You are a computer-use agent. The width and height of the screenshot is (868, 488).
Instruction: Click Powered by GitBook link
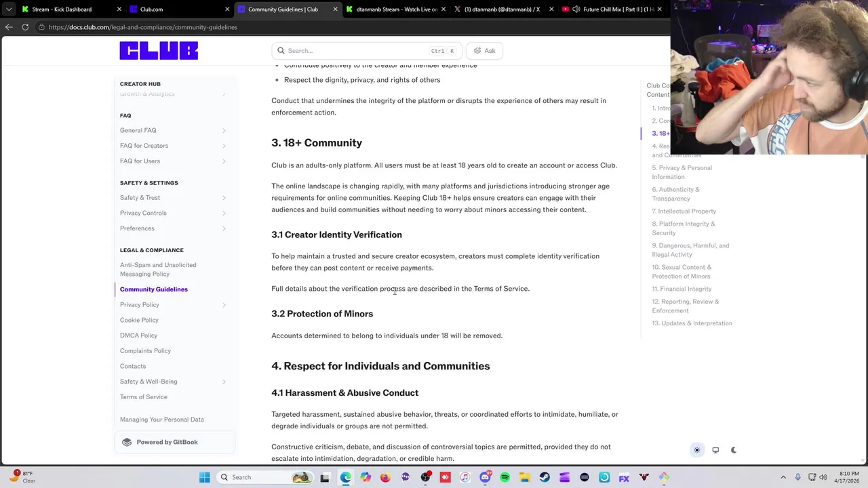(175, 442)
